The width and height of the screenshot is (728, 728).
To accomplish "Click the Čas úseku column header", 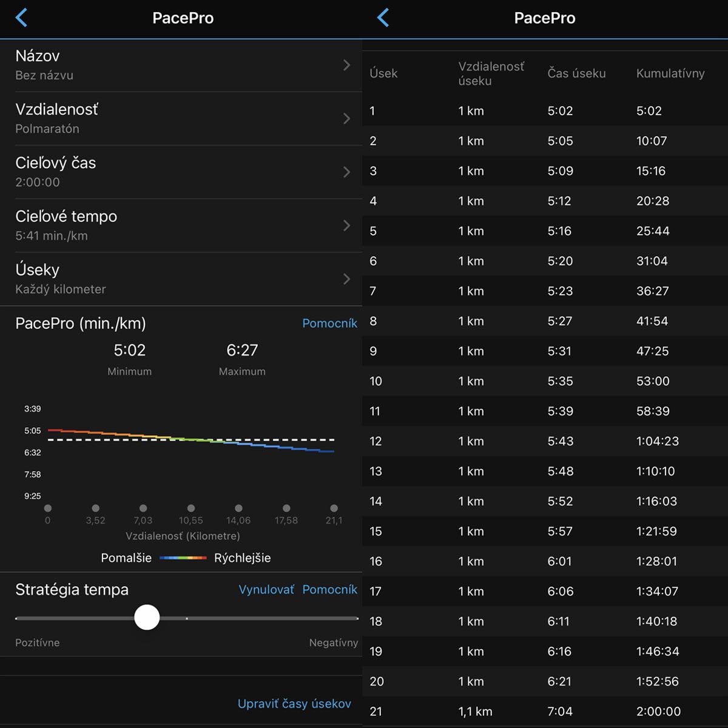I will click(576, 73).
